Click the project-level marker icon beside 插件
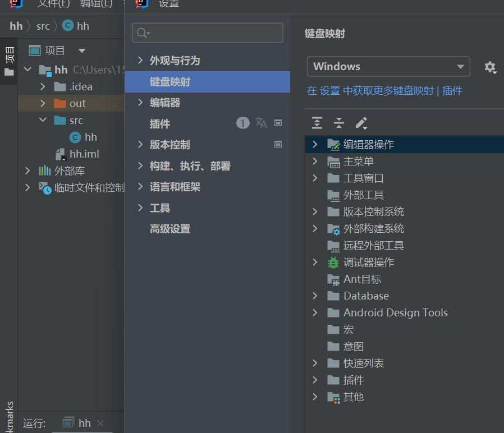The height and width of the screenshot is (433, 504). 278,123
